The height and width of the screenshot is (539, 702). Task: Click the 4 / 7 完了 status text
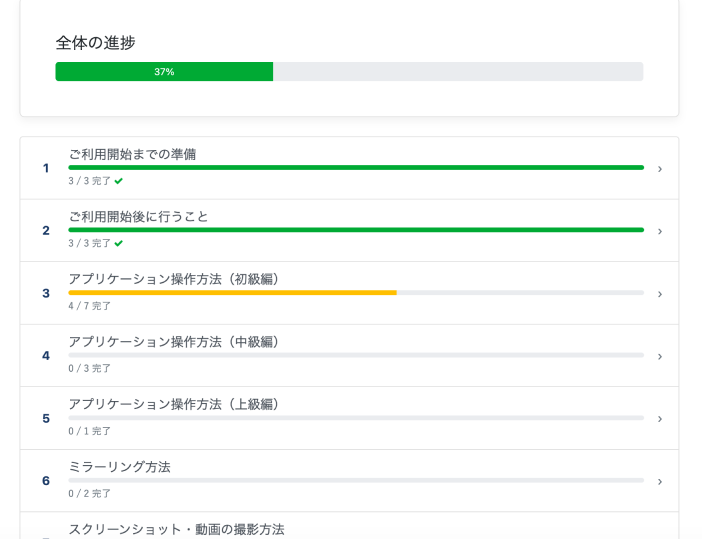[90, 306]
